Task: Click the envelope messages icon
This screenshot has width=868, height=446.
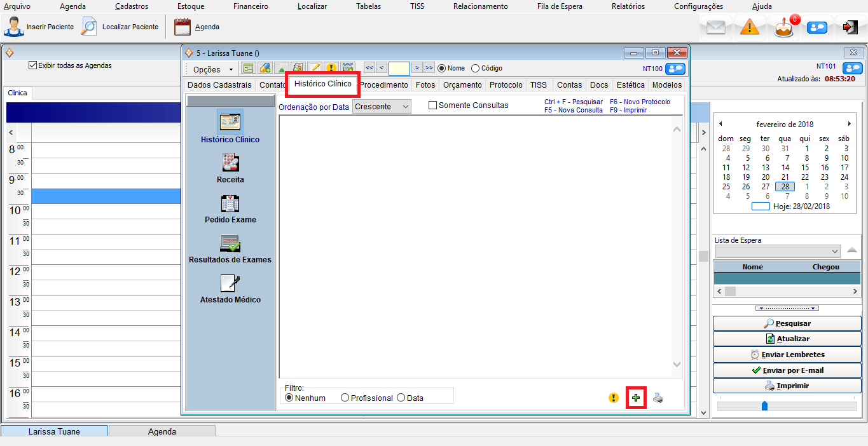Action: (716, 27)
